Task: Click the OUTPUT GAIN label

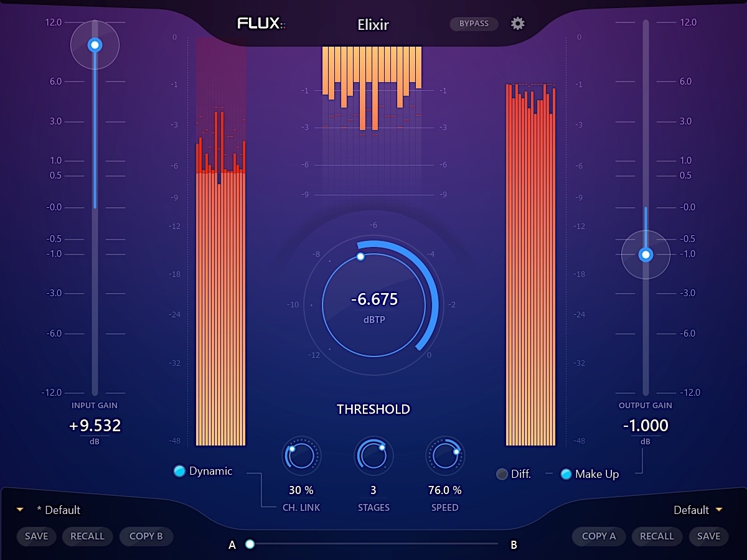Action: pos(646,405)
